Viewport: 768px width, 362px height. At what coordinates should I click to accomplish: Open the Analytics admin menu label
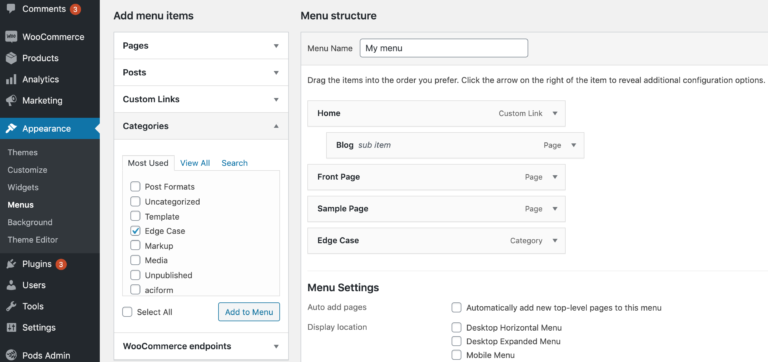40,79
